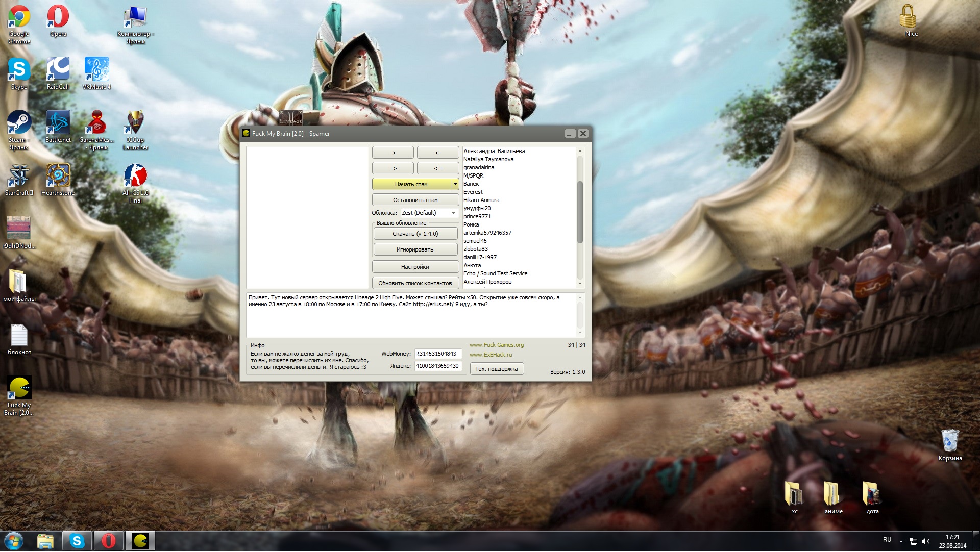The image size is (980, 552).
Task: Open the Opera desktop shortcut
Action: pos(58,20)
